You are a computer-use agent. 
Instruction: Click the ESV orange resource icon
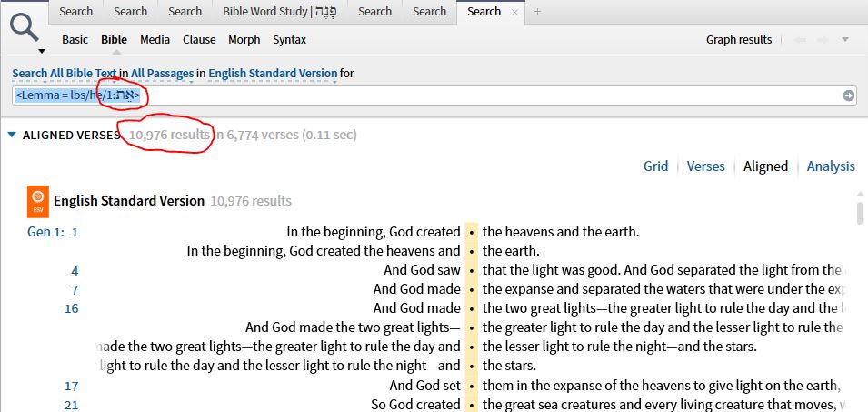[x=38, y=200]
